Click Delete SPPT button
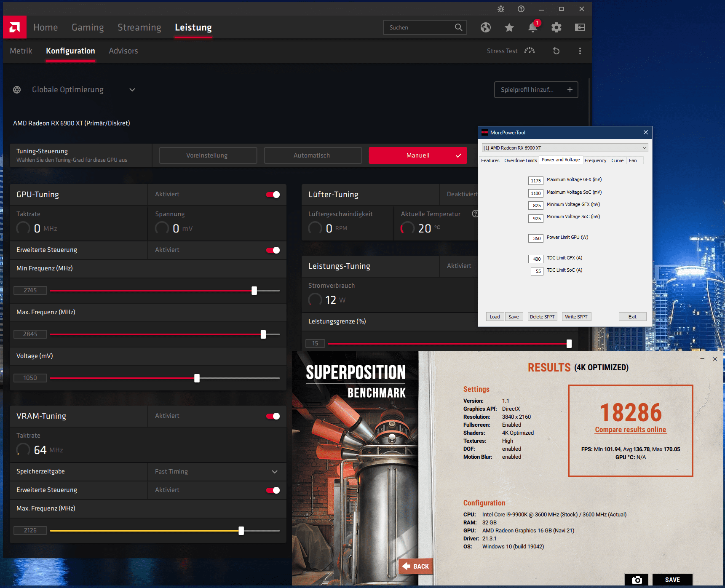The height and width of the screenshot is (588, 725). [542, 317]
